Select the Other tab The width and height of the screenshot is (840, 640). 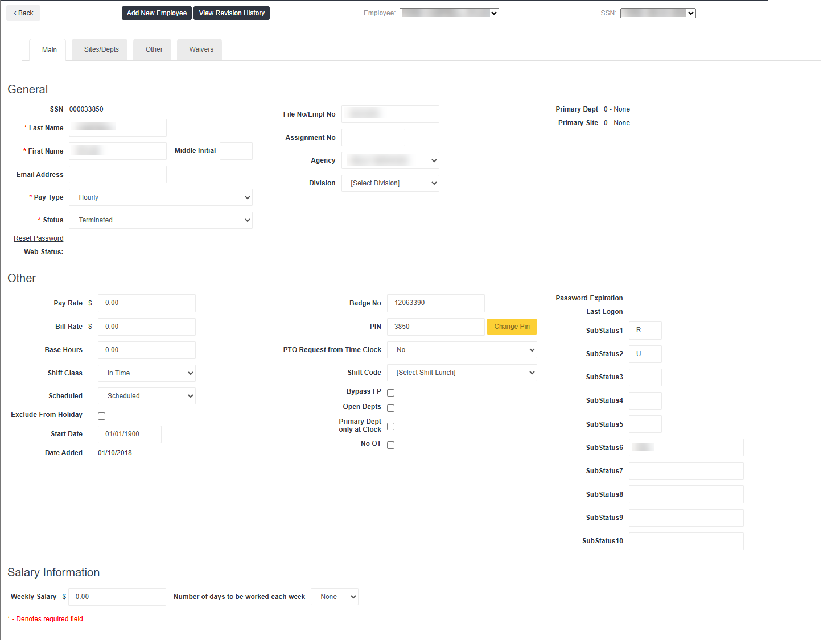point(154,49)
